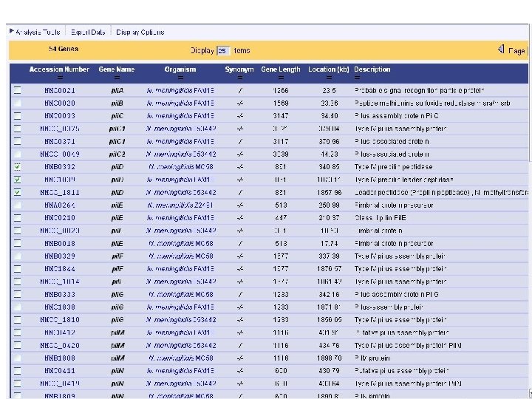
Task: Check the box for NMB0018 pilE
Action: 17,244
